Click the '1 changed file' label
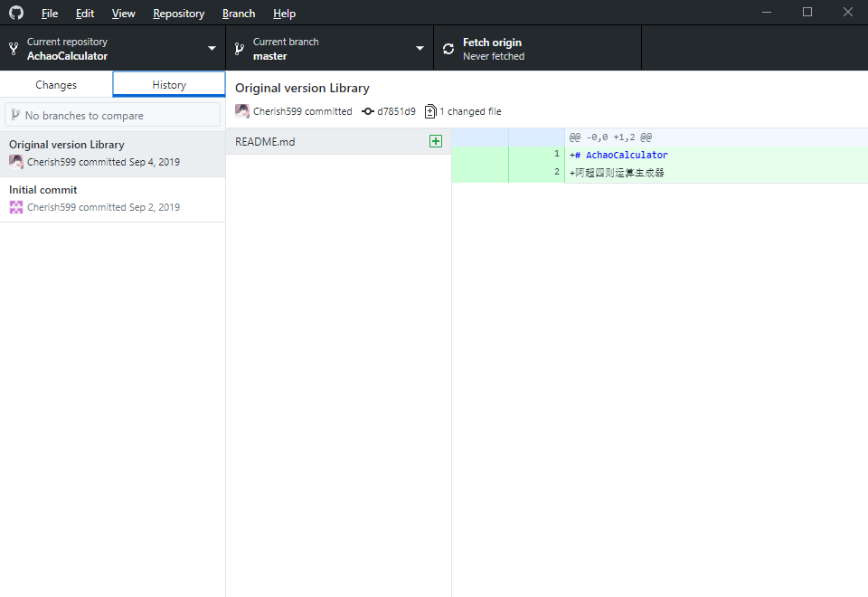 click(x=470, y=111)
